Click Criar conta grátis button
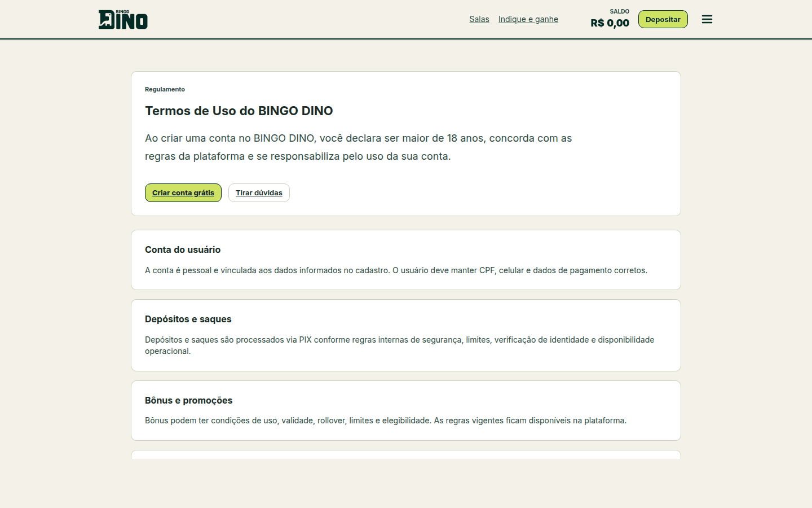This screenshot has width=812, height=508. pyautogui.click(x=183, y=192)
